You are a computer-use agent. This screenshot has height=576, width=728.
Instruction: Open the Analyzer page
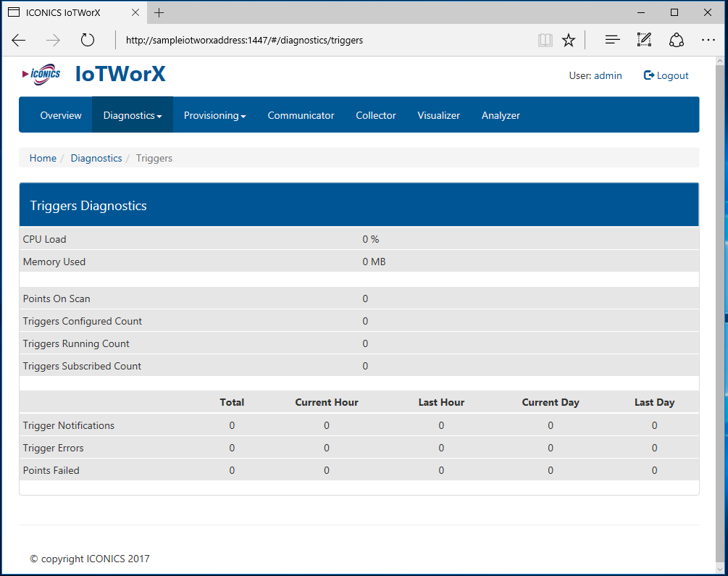tap(501, 115)
